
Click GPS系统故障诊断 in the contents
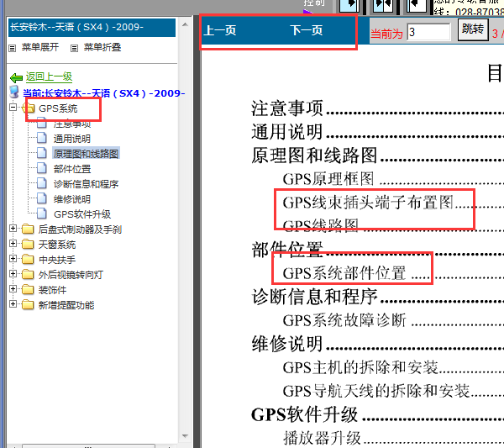pyautogui.click(x=344, y=320)
